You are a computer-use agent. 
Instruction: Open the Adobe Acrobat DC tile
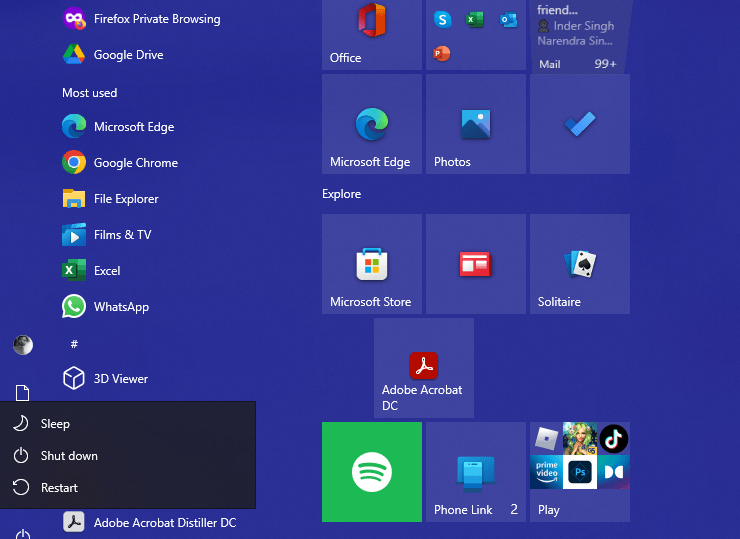(424, 368)
